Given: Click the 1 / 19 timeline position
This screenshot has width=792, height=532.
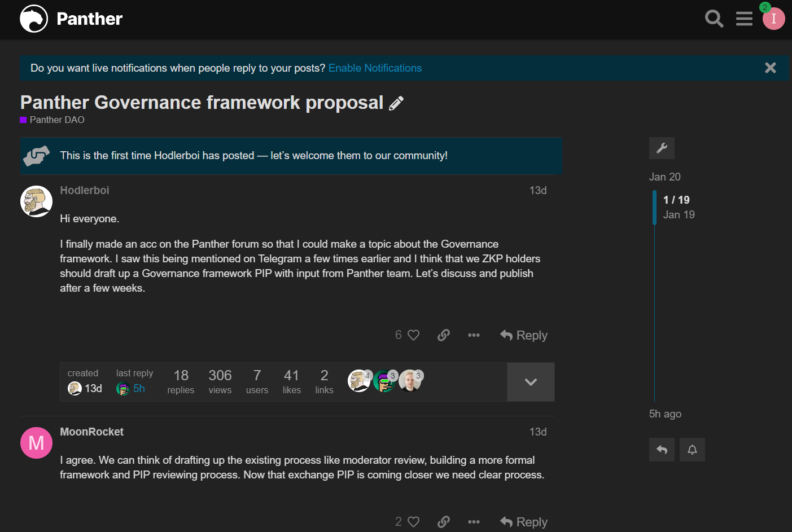Looking at the screenshot, I should pos(676,200).
